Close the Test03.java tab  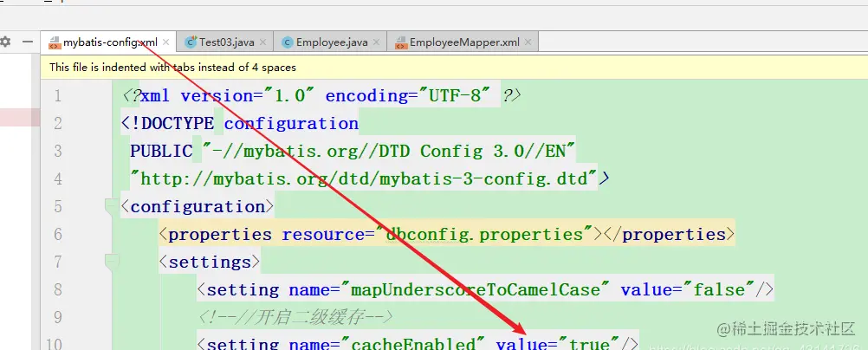pos(262,42)
